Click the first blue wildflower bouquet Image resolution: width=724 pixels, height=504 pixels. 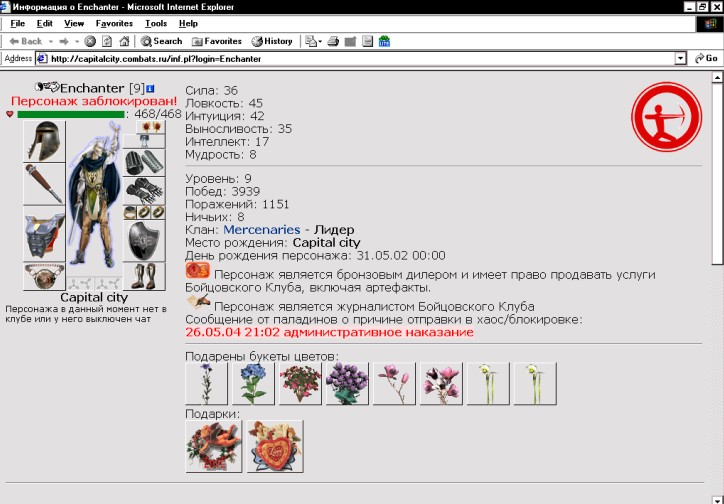tap(206, 384)
